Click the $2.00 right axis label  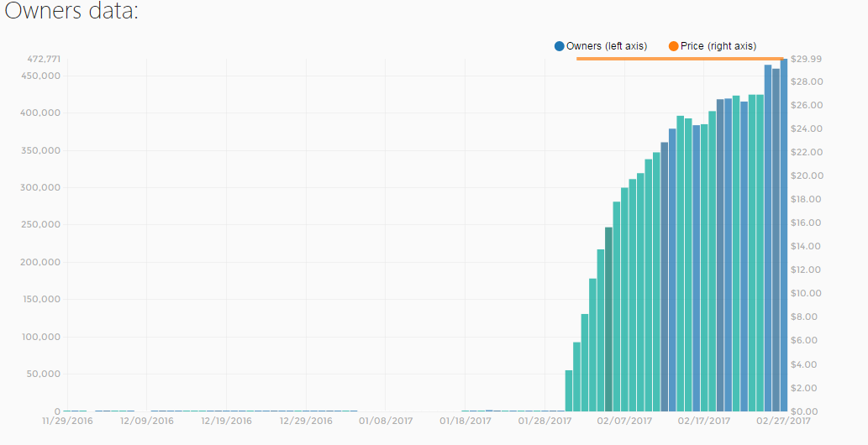804,389
